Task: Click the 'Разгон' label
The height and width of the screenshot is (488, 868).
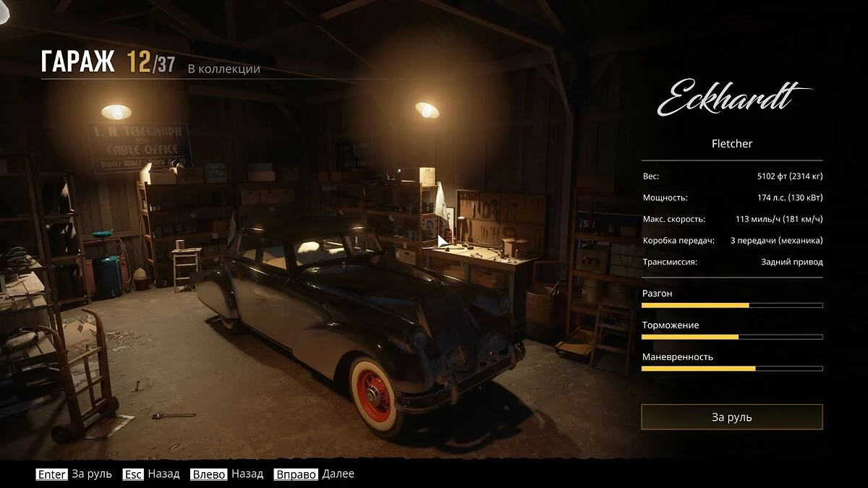Action: pyautogui.click(x=658, y=294)
